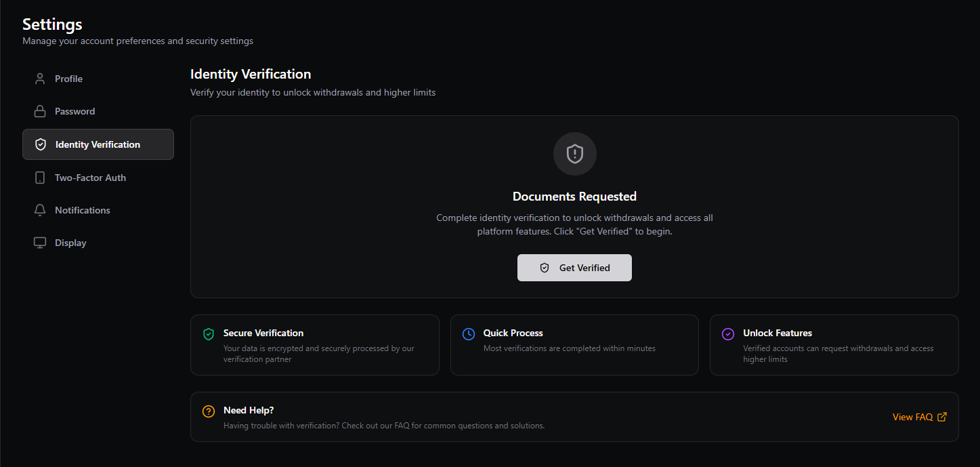980x467 pixels.
Task: Click the Display monitor icon
Action: 40,243
